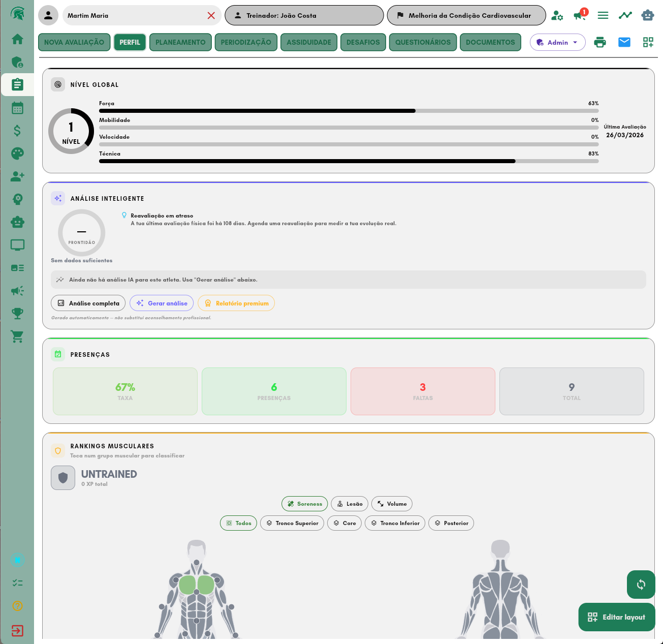Open Melhoria da Condição Cardiovascular goal selector
The image size is (663, 644).
[x=466, y=15]
